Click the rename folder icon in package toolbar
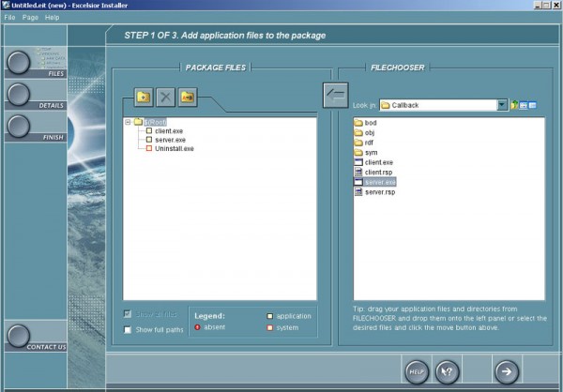 click(x=188, y=97)
